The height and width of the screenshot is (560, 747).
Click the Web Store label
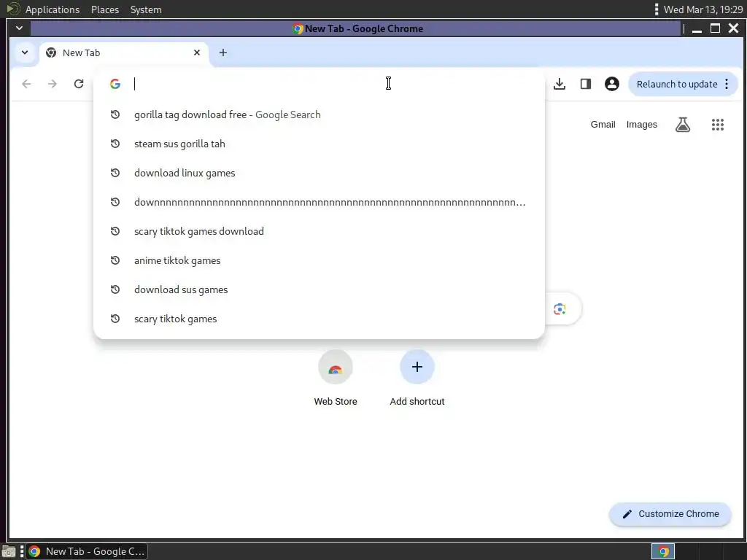(336, 402)
